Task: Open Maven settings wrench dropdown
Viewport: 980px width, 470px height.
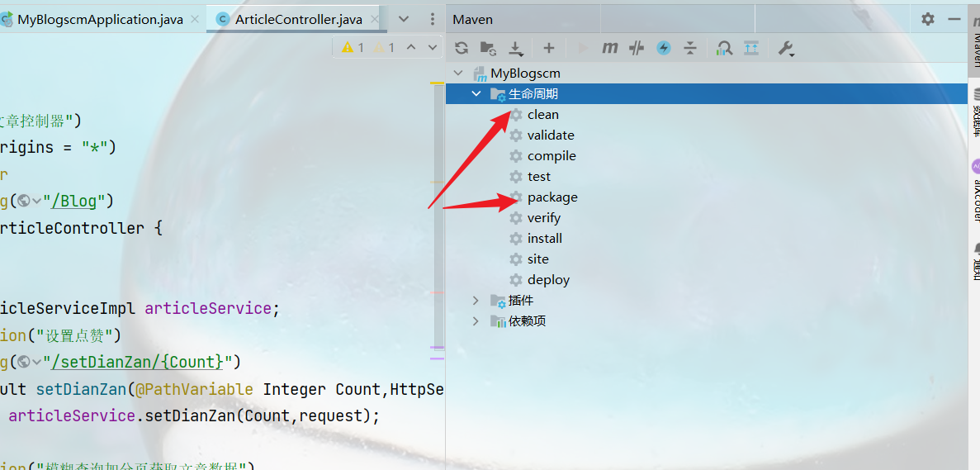Action: click(785, 48)
